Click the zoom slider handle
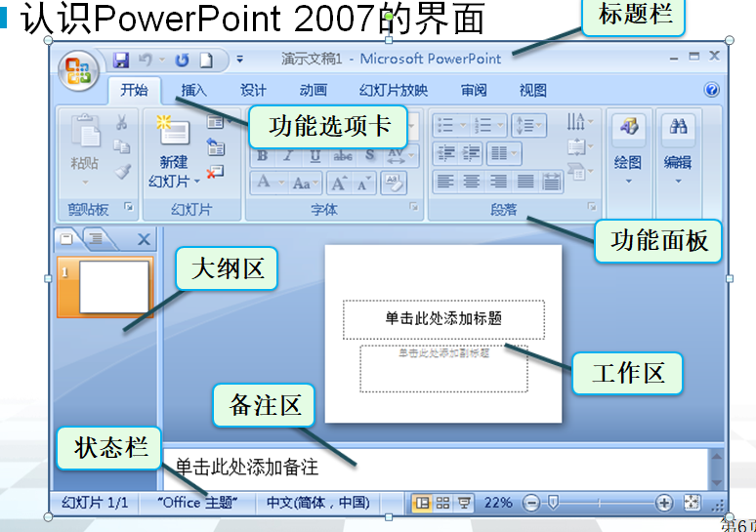The width and height of the screenshot is (756, 532). tap(553, 503)
